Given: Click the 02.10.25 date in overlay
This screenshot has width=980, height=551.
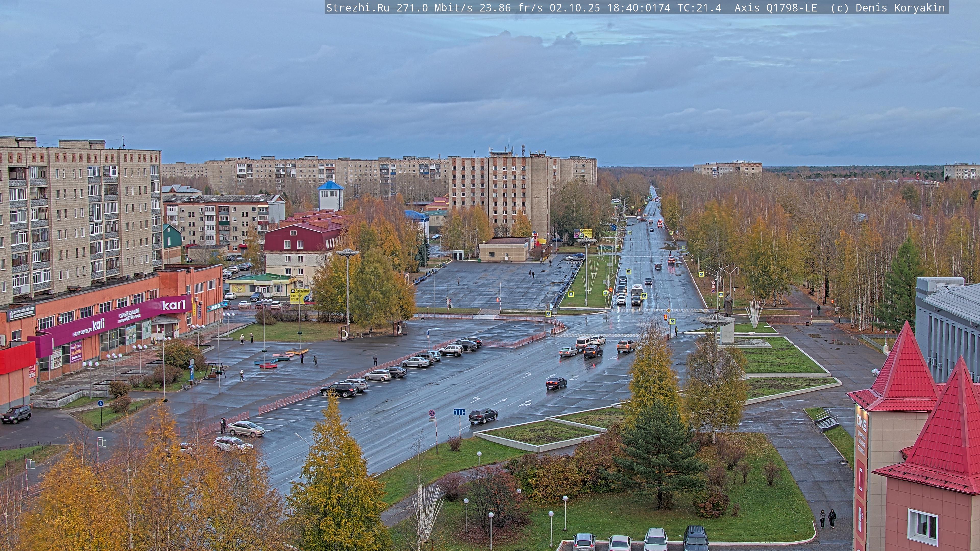Looking at the screenshot, I should pos(574,8).
